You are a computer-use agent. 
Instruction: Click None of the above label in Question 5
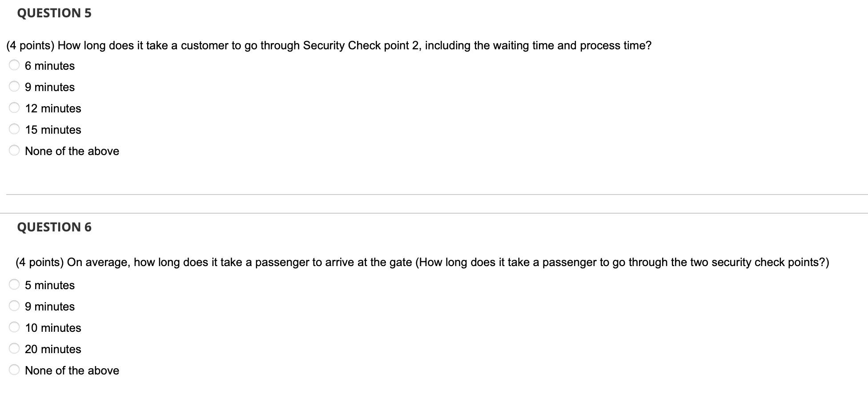click(72, 151)
